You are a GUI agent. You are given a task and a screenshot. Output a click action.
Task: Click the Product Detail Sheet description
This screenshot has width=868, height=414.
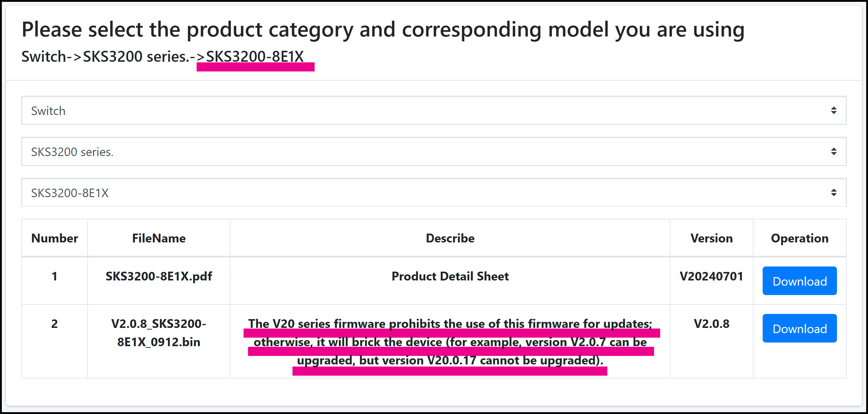pos(450,276)
